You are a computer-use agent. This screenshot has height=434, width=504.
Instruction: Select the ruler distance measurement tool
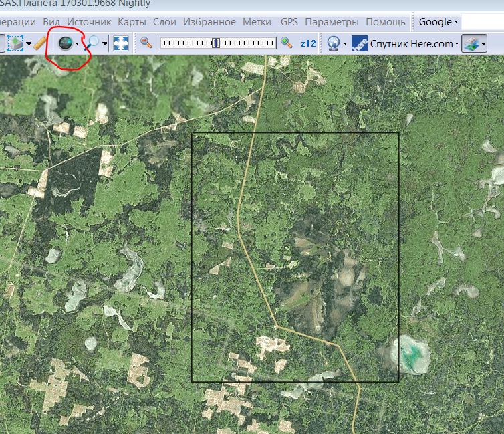pyautogui.click(x=41, y=43)
